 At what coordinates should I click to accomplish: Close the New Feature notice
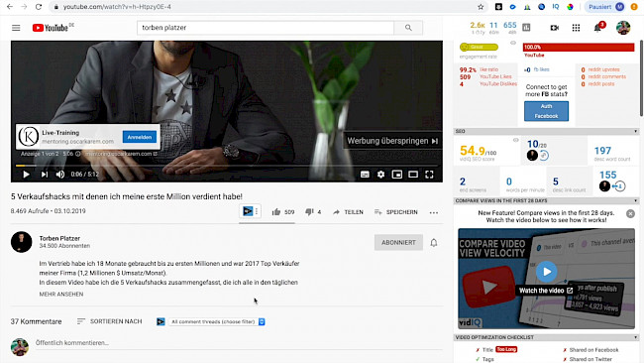[x=630, y=214]
